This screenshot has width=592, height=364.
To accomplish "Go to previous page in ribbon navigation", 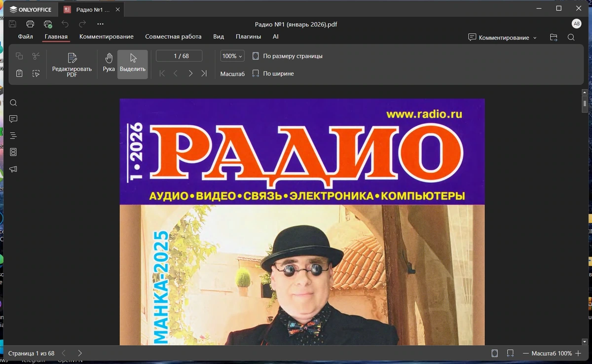I will click(x=176, y=73).
